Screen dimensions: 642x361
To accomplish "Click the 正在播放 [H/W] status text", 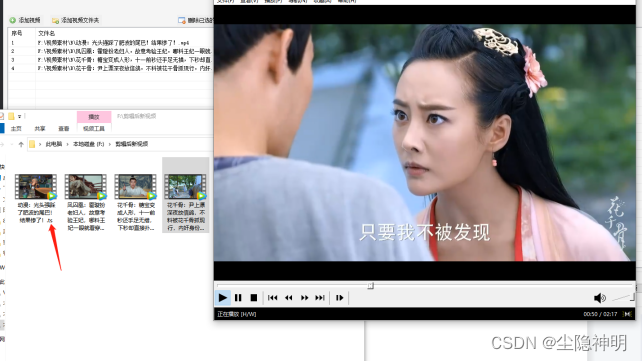I will click(237, 314).
